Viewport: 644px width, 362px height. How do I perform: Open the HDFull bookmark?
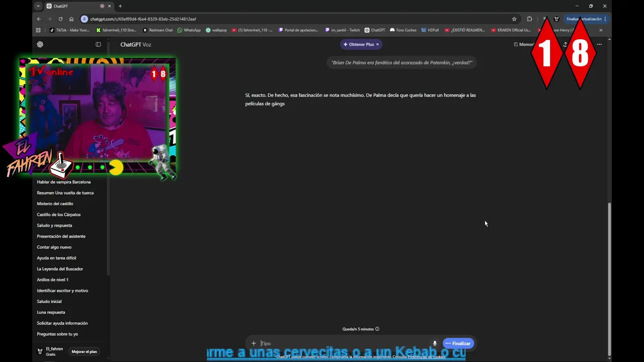pos(430,30)
